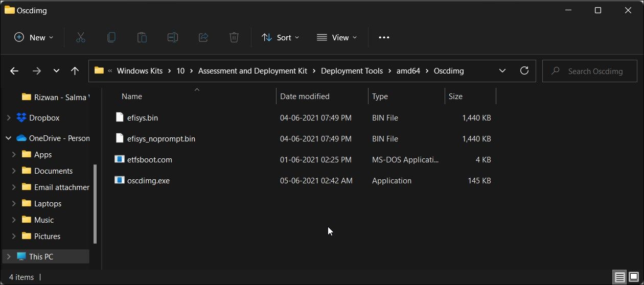Click the folder icon in address bar
Image resolution: width=644 pixels, height=285 pixels.
click(99, 70)
